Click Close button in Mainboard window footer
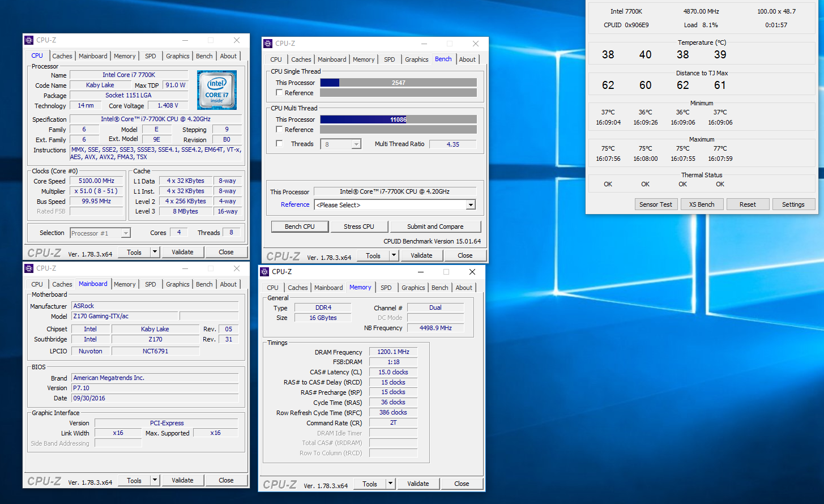Screen dimensions: 824x504 [226, 480]
